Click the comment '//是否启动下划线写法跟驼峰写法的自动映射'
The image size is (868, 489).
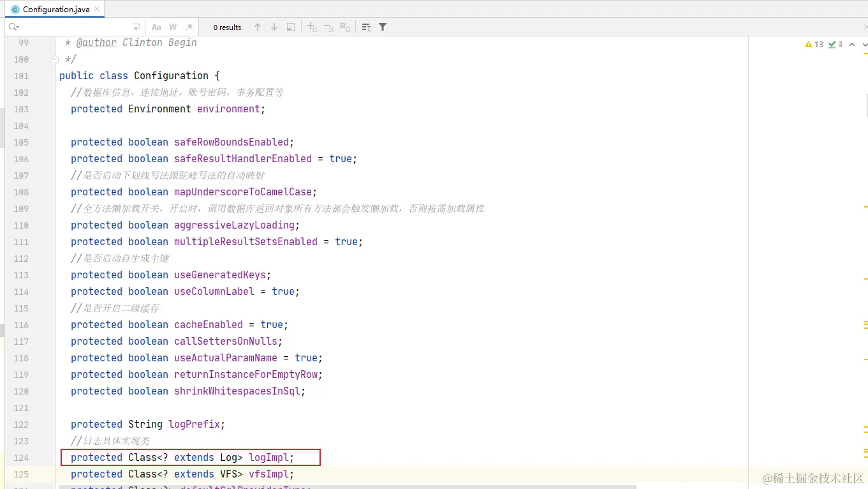[168, 175]
